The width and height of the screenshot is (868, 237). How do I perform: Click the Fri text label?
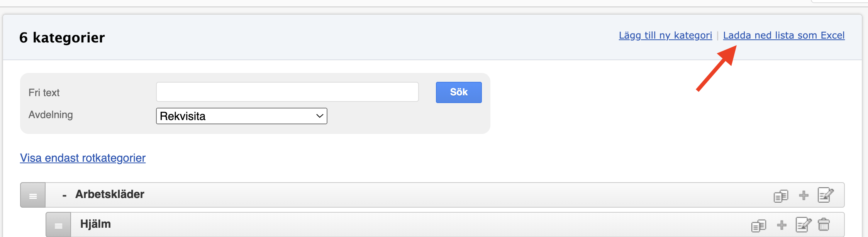tap(44, 93)
